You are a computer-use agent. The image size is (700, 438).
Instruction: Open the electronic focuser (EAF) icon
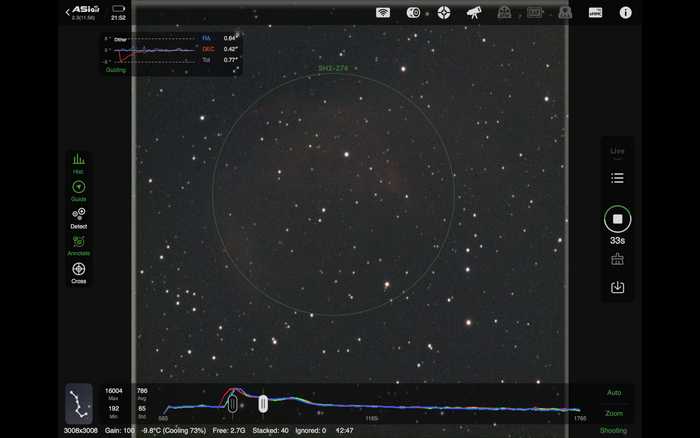(534, 13)
